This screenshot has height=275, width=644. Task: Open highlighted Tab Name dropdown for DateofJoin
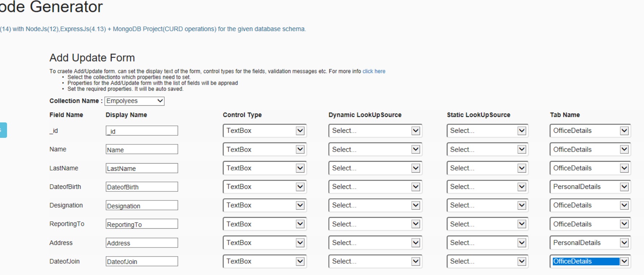(590, 262)
